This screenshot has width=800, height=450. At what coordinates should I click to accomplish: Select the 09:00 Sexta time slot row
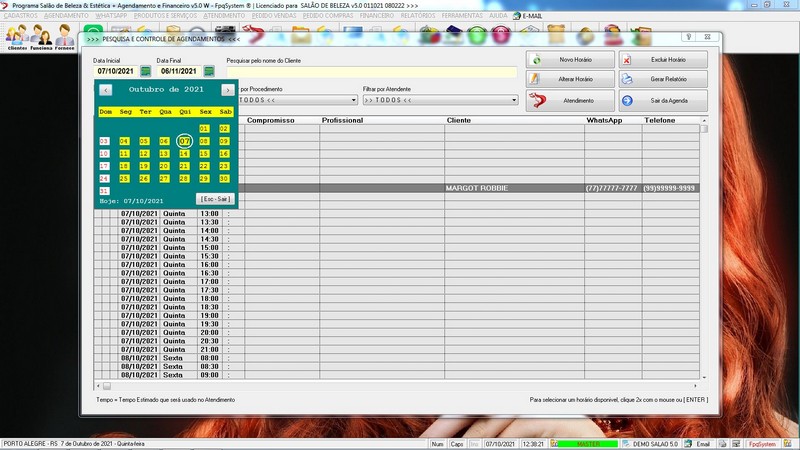(396, 375)
